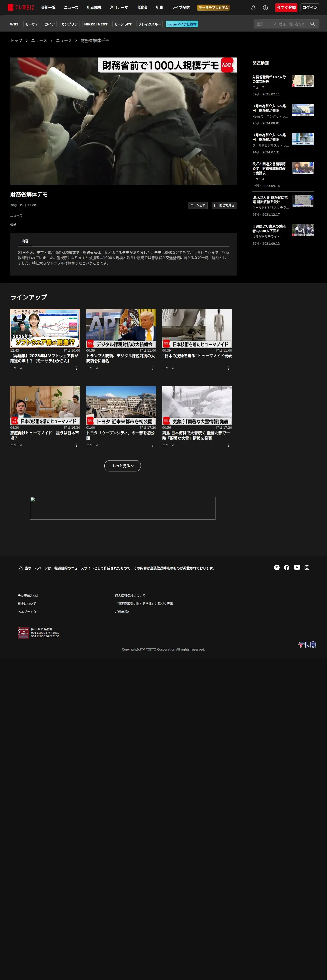The image size is (327, 980).
Task: Select the モーサテ program tag
Action: (32, 24)
